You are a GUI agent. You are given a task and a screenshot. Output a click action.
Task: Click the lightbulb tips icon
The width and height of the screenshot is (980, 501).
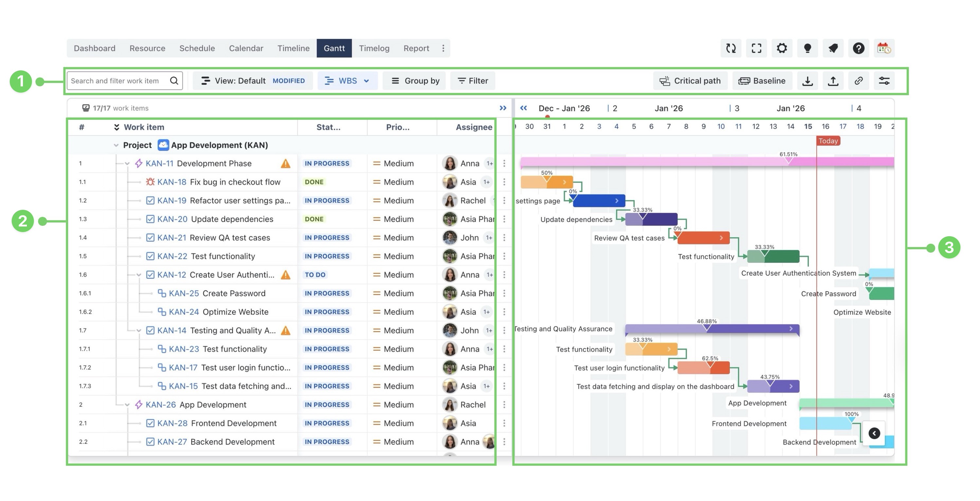tap(807, 48)
